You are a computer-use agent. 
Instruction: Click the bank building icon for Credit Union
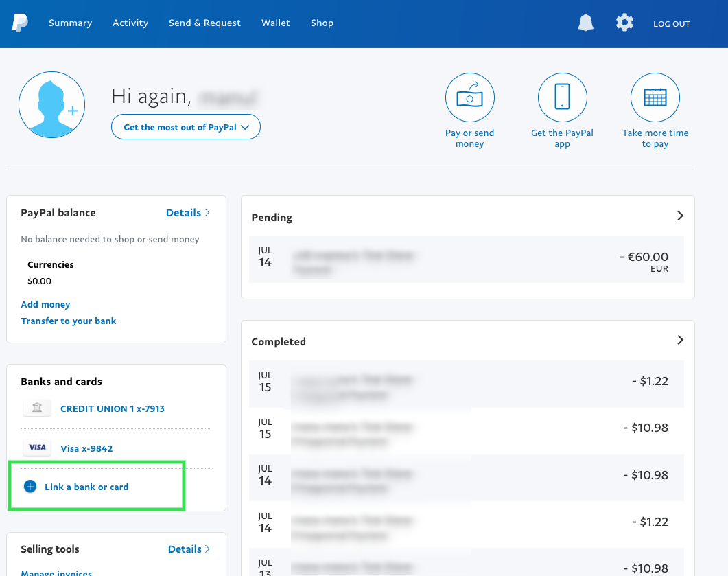(37, 408)
